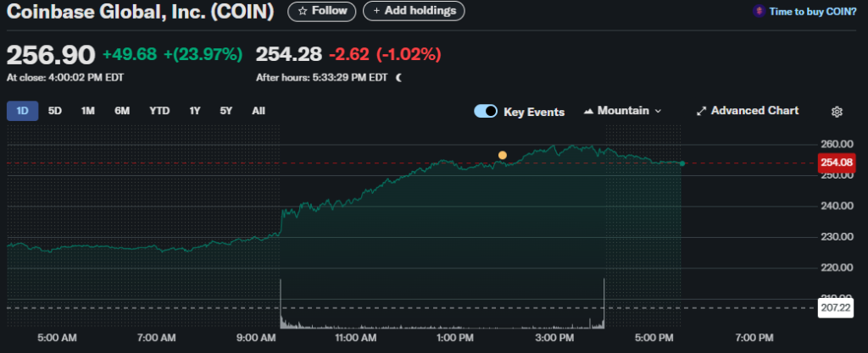Open chart settings gear icon
This screenshot has height=353, width=868.
[x=837, y=112]
